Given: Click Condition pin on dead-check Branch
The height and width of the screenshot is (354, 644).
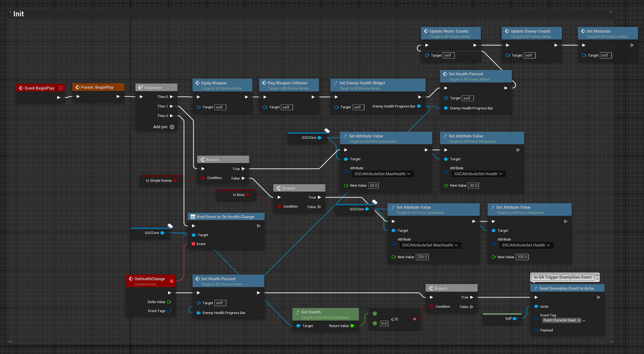Looking at the screenshot, I should [431, 306].
